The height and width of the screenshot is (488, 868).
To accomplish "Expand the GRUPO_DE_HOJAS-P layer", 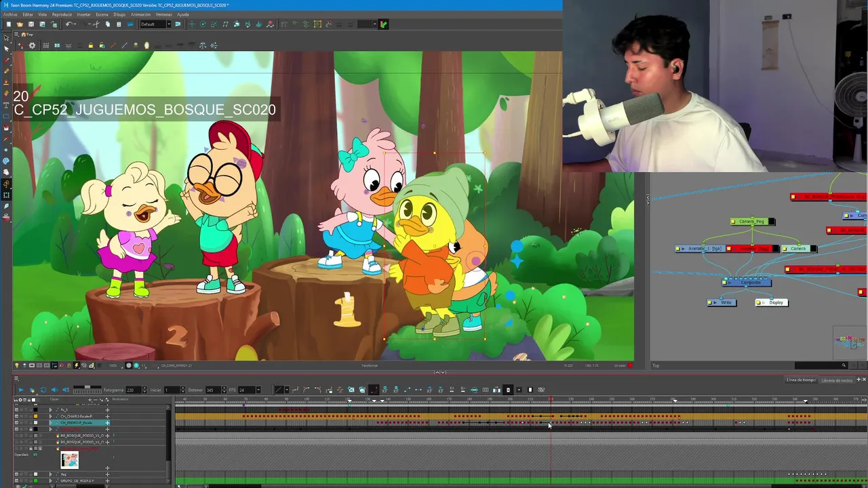I will (50, 481).
